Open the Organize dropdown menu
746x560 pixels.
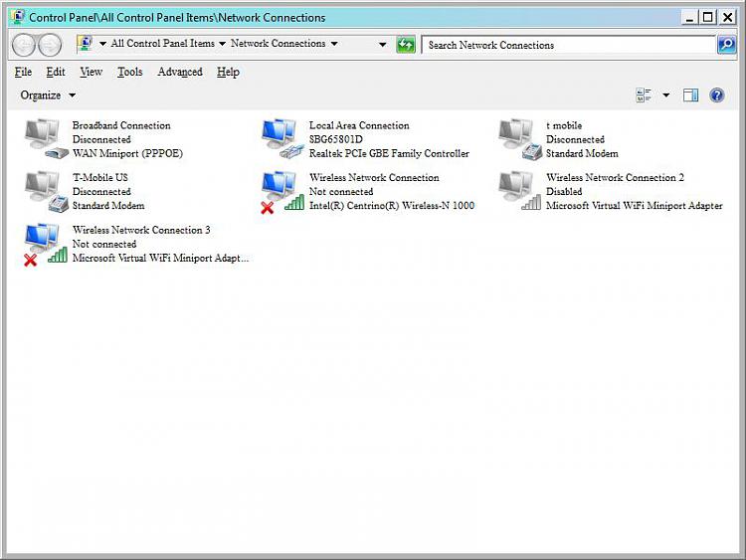pos(48,95)
